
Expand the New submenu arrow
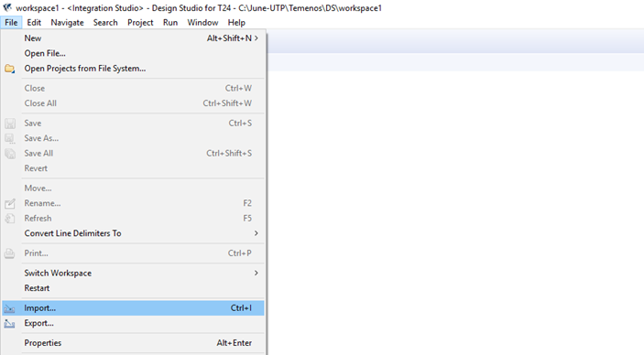pos(257,38)
